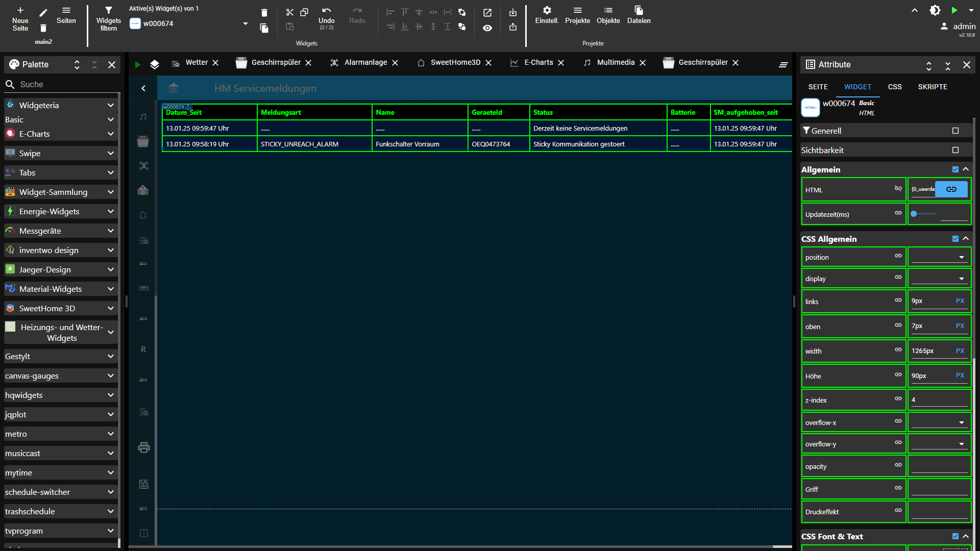Switch to the SweetHome3D view tab
This screenshot has width=980, height=551.
pyautogui.click(x=455, y=62)
